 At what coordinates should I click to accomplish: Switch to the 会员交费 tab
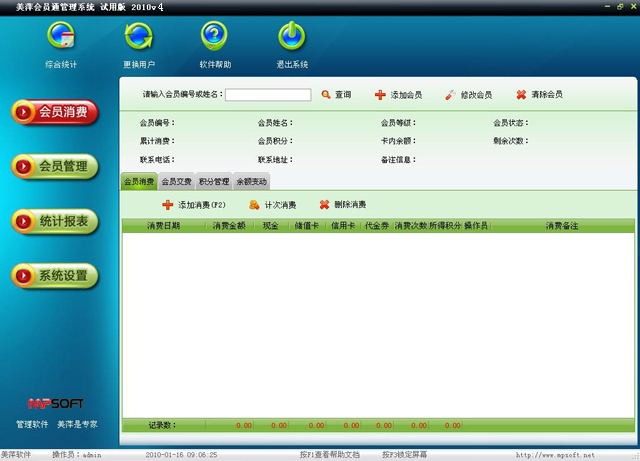[x=176, y=182]
